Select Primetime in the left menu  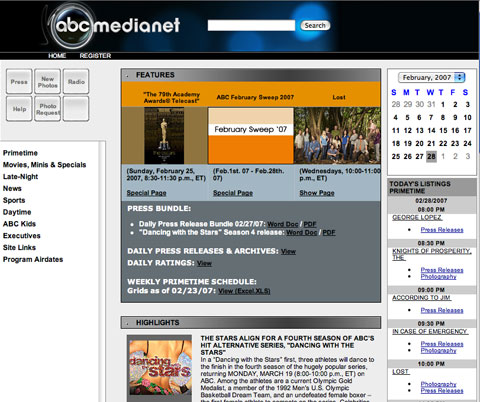pos(20,153)
